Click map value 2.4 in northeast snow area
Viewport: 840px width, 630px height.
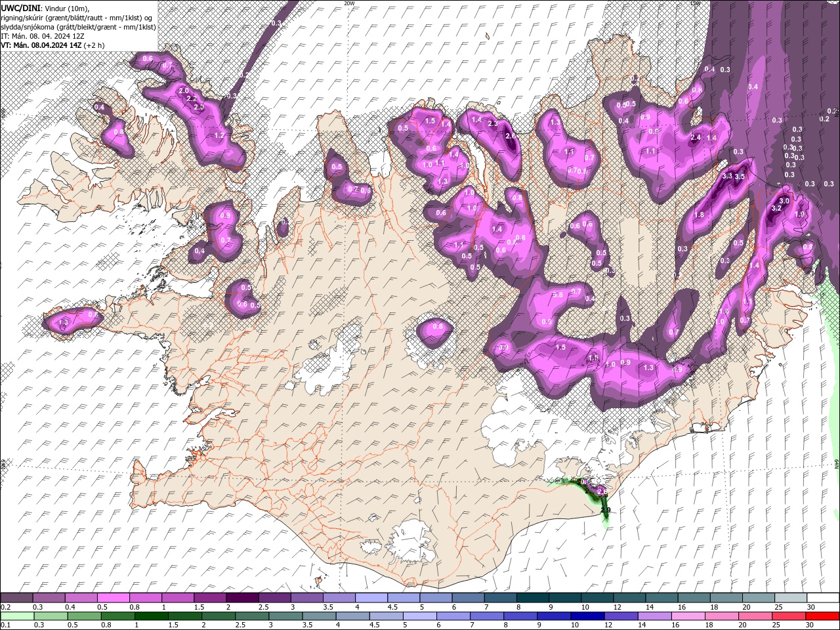click(696, 138)
